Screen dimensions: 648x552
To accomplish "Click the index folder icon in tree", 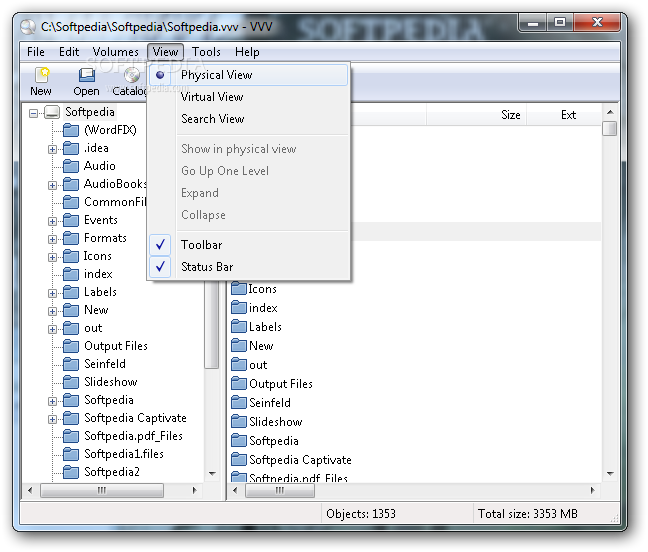I will pos(71,274).
